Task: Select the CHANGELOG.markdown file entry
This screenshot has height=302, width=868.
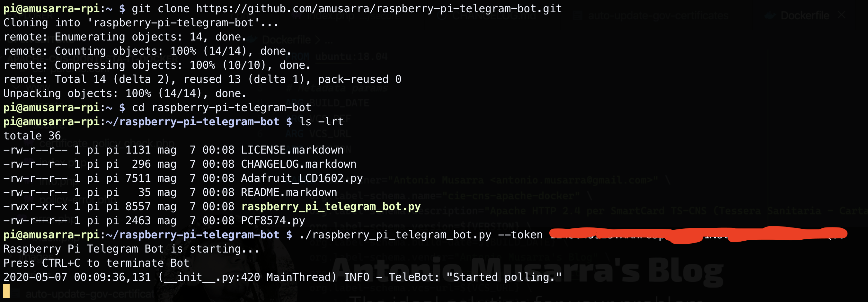Action: click(x=298, y=164)
